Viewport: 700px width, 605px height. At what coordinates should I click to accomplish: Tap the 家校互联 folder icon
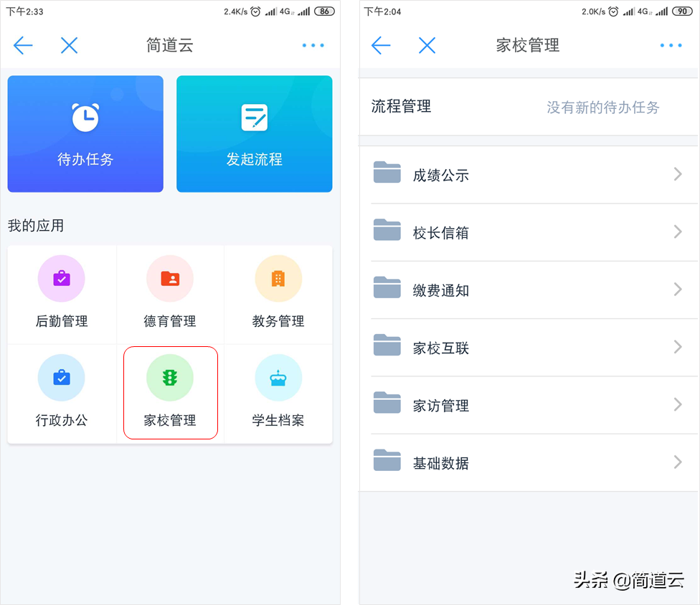coord(387,346)
